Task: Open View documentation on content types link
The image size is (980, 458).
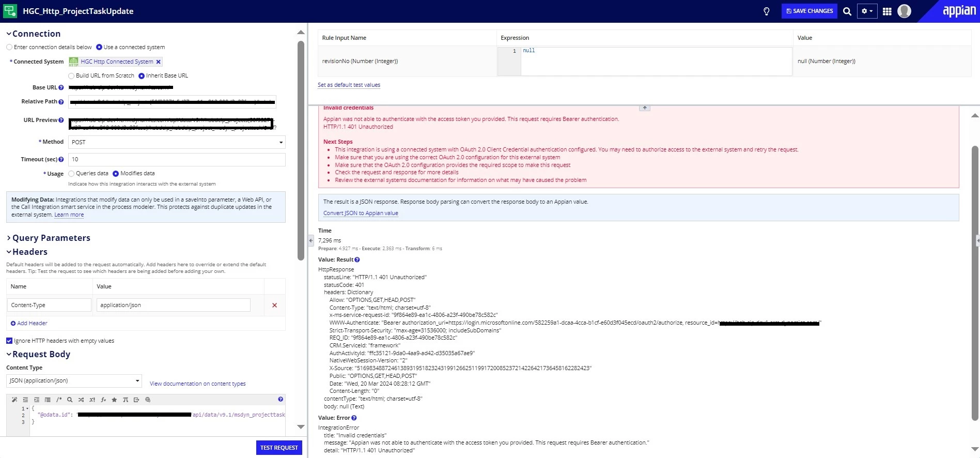Action: tap(197, 384)
